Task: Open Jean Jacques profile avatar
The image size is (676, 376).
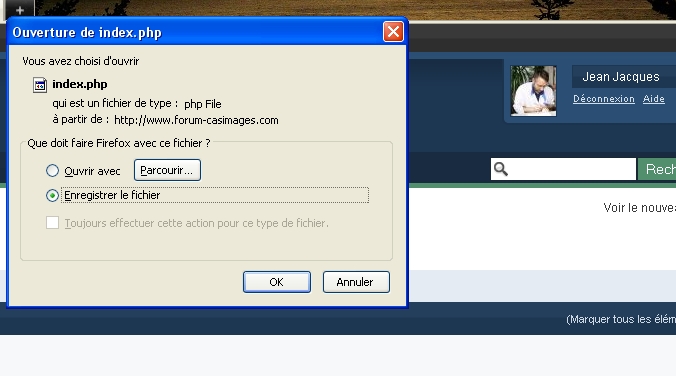Action: click(533, 91)
